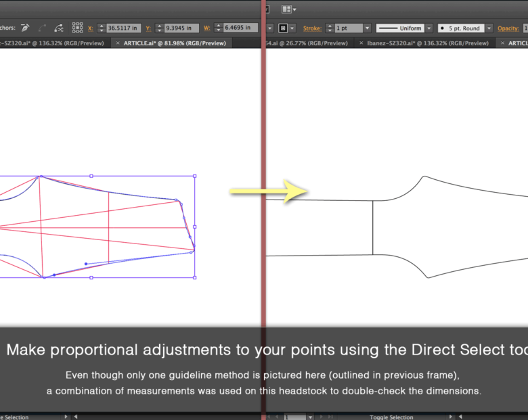The image size is (528, 420).
Task: Click the X position value field
Action: tap(124, 28)
